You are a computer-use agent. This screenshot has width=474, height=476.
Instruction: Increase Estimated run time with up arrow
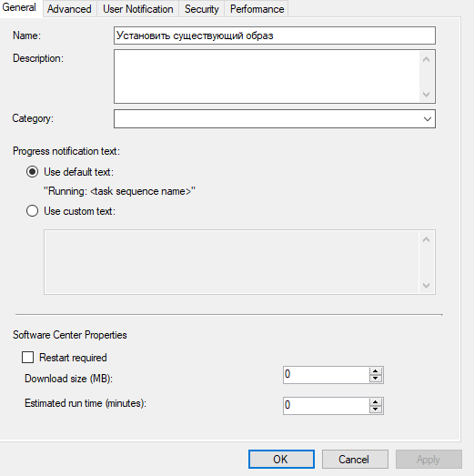coord(376,402)
